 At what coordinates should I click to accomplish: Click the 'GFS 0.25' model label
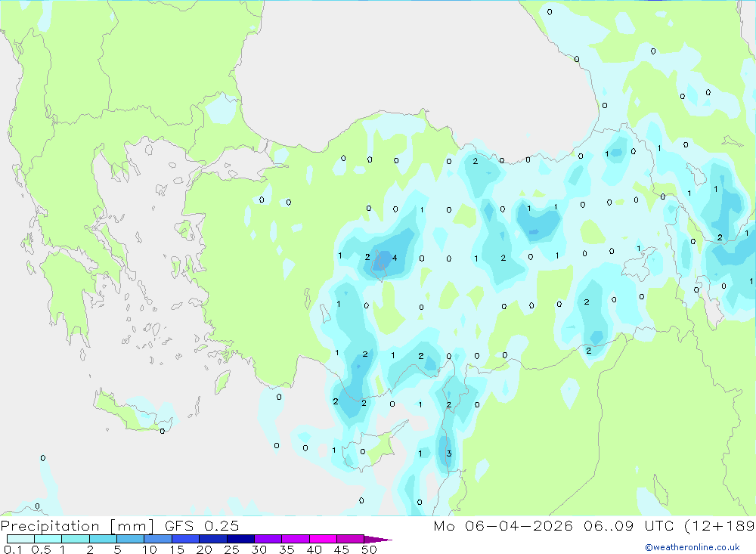pyautogui.click(x=202, y=525)
